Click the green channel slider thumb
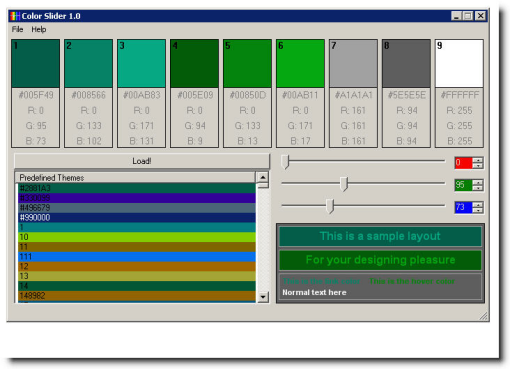The width and height of the screenshot is (510, 369). pos(344,184)
